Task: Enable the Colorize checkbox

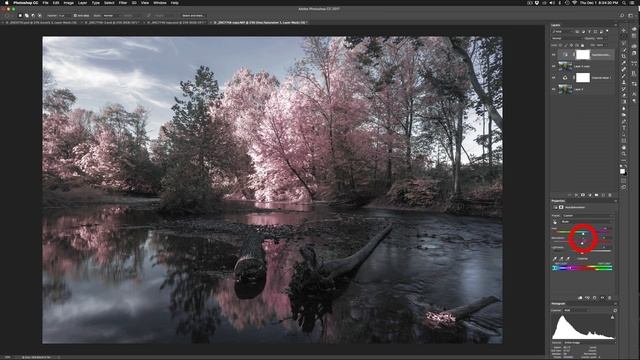Action: tap(576, 259)
